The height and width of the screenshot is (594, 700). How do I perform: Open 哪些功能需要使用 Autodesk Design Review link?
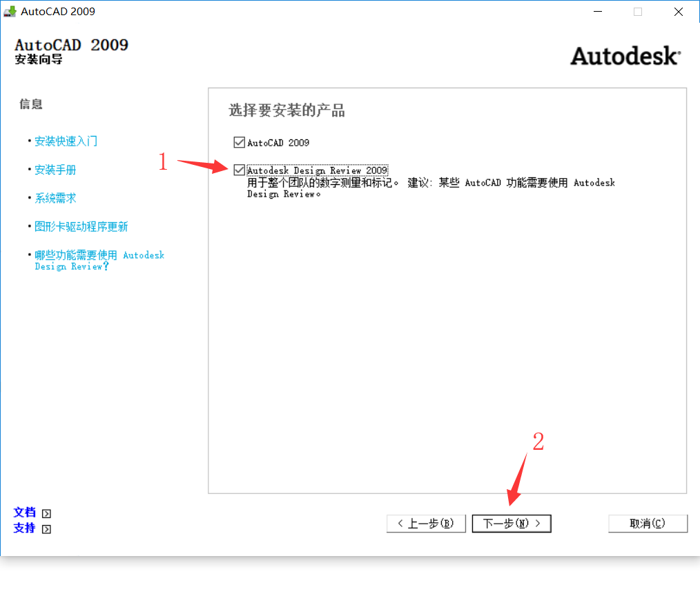(x=99, y=260)
